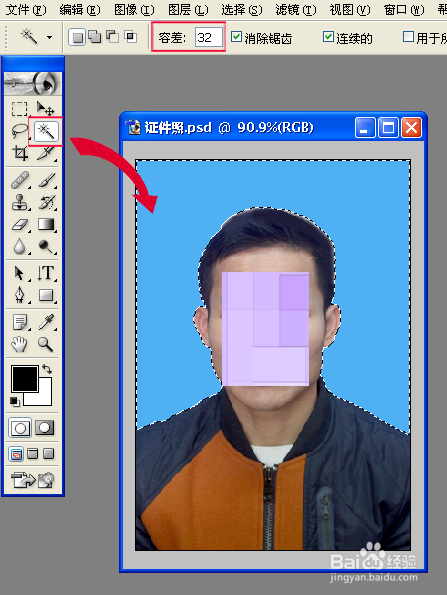Select the Crop tool
The height and width of the screenshot is (595, 447).
[x=19, y=153]
